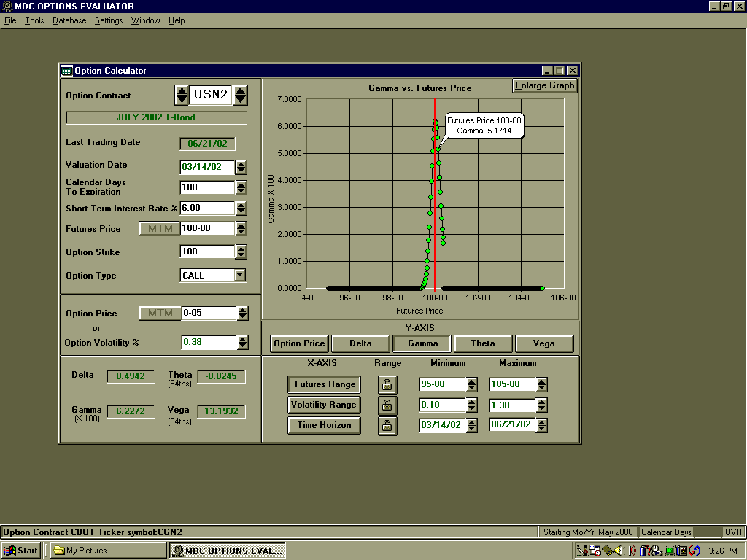
Task: Click left arrows beside USN2 contract
Action: [182, 95]
